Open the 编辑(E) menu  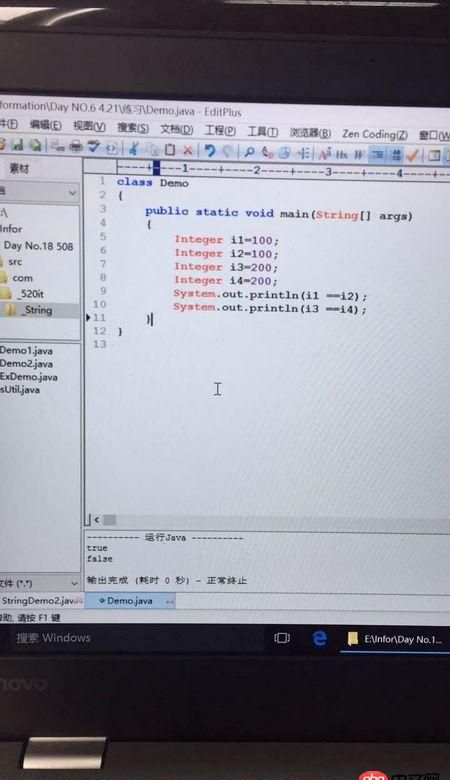click(45, 124)
